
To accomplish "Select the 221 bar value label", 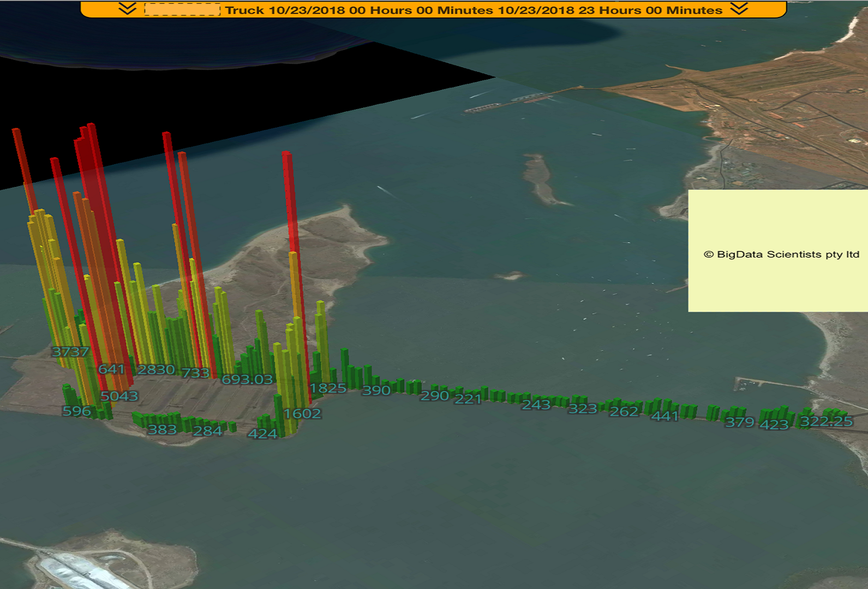I will 468,399.
